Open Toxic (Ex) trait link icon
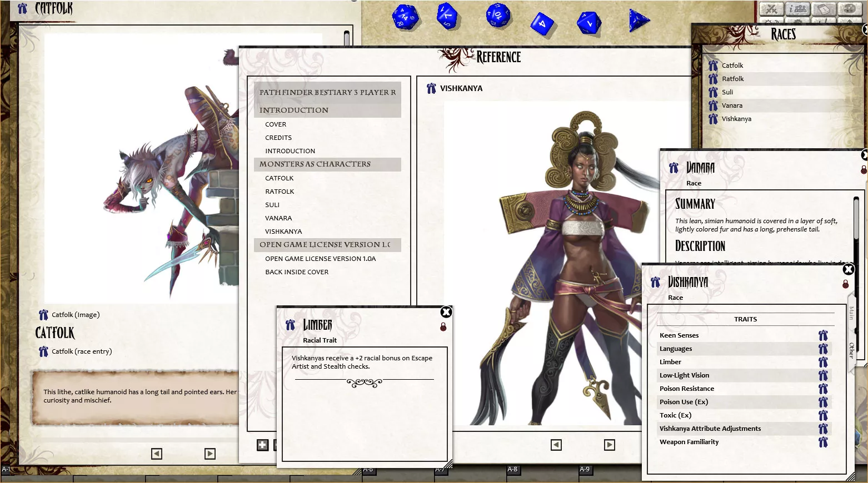 click(x=823, y=415)
